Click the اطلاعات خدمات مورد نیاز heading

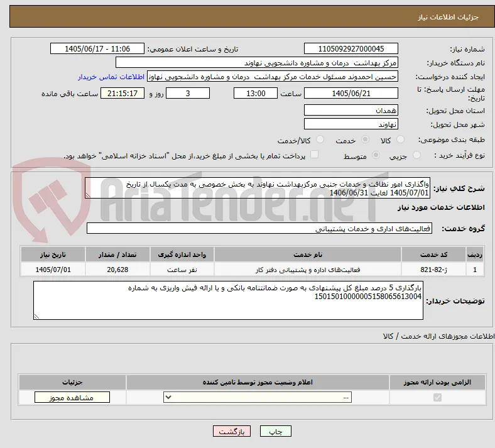pos(441,207)
